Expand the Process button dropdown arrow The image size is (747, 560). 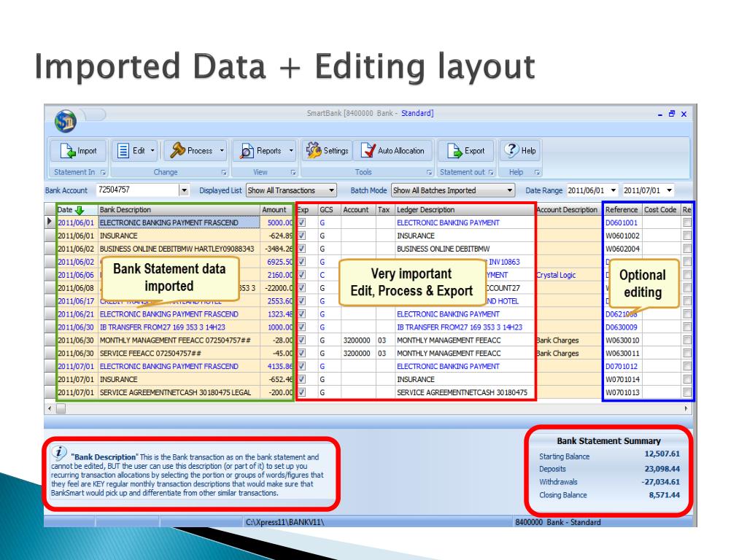(x=222, y=150)
